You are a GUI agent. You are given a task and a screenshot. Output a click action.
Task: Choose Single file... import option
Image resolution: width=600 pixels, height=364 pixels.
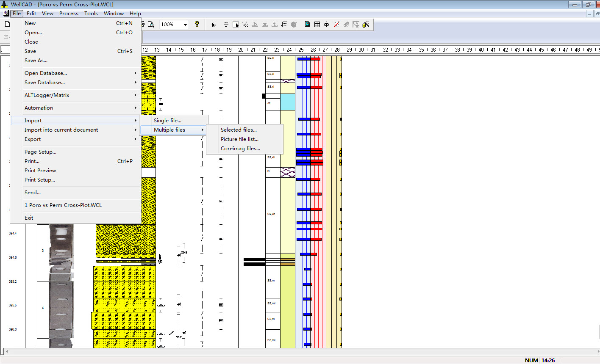click(x=174, y=121)
